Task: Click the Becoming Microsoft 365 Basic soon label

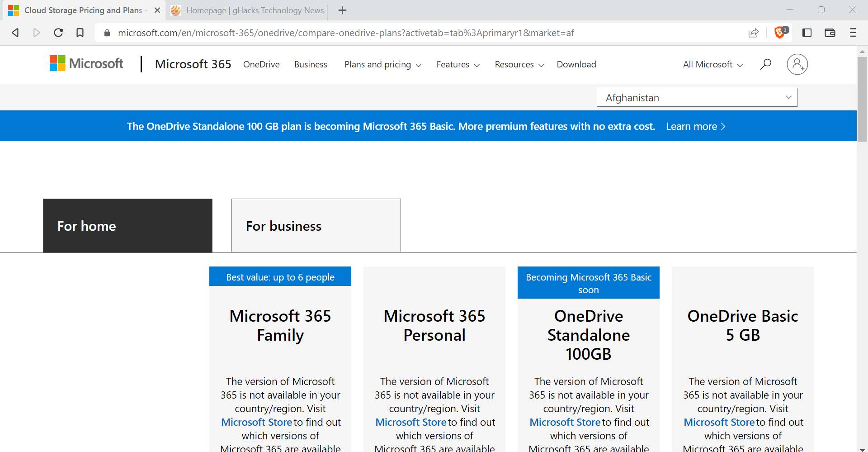Action: 589,283
